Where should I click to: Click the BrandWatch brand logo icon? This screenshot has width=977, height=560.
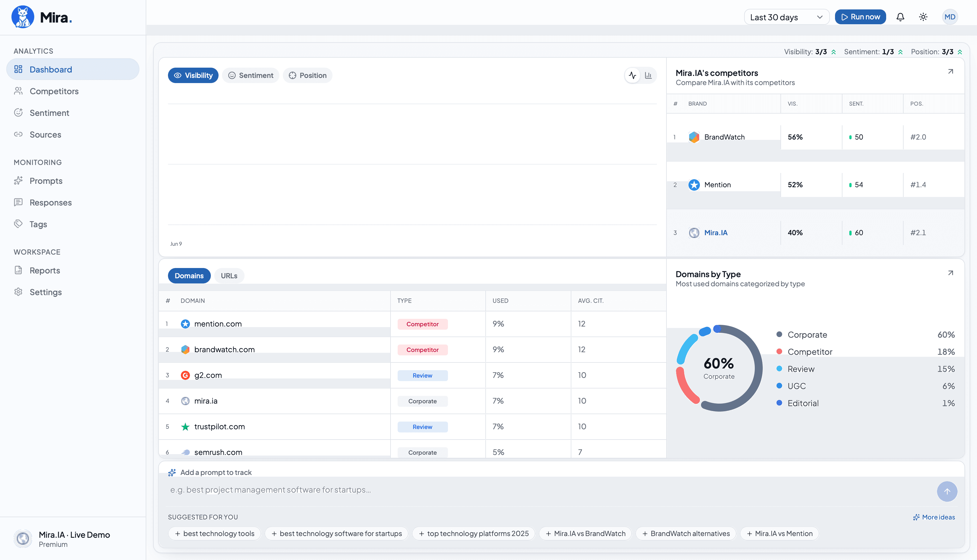click(x=694, y=137)
